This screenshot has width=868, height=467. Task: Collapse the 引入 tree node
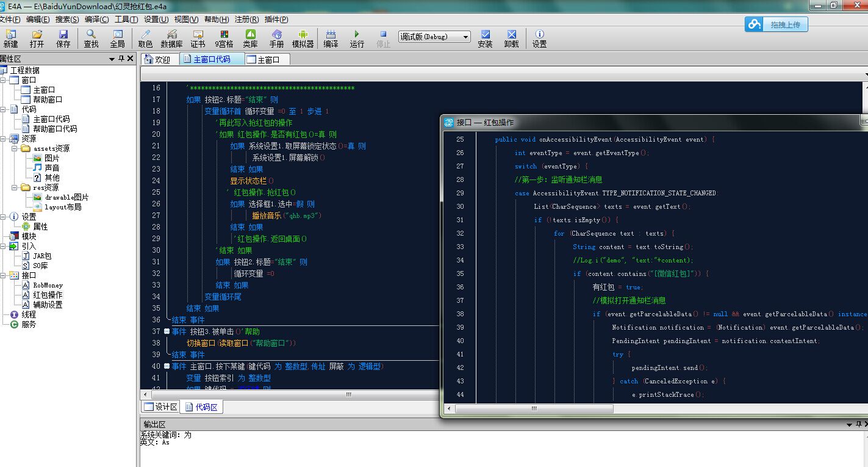[x=3, y=246]
